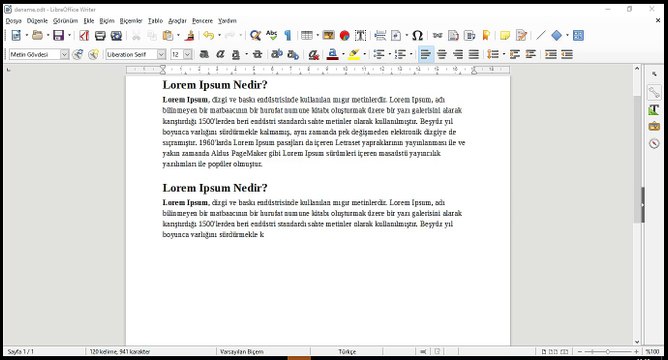
Task: Insert a hyperlink
Action: coord(438,35)
